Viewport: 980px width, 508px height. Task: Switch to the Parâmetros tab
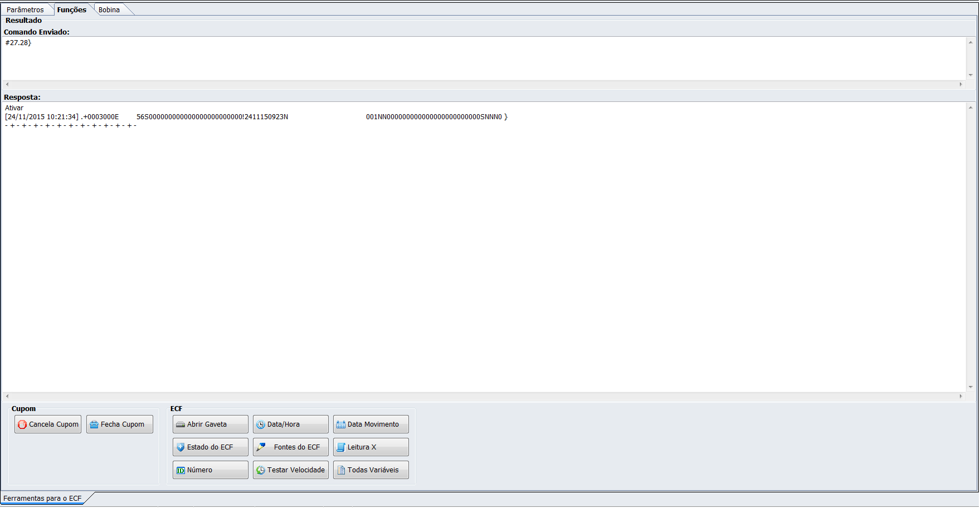(x=25, y=10)
